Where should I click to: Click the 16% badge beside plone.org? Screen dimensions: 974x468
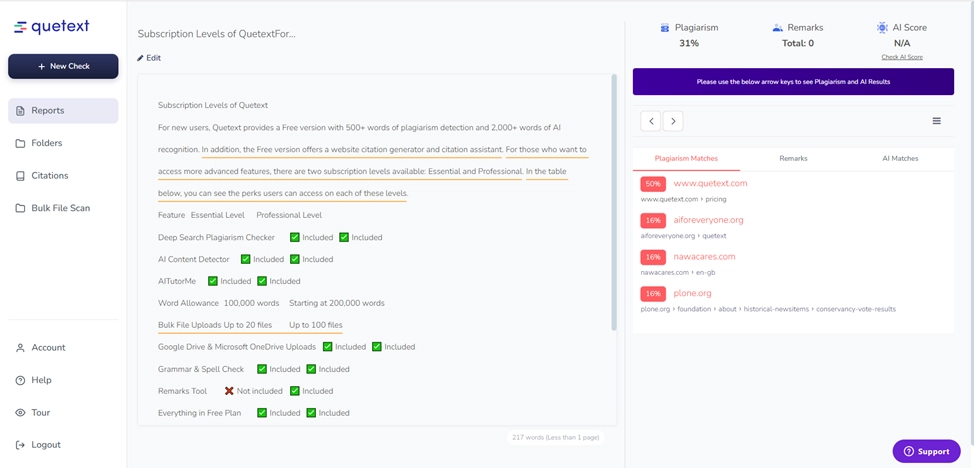(x=653, y=293)
